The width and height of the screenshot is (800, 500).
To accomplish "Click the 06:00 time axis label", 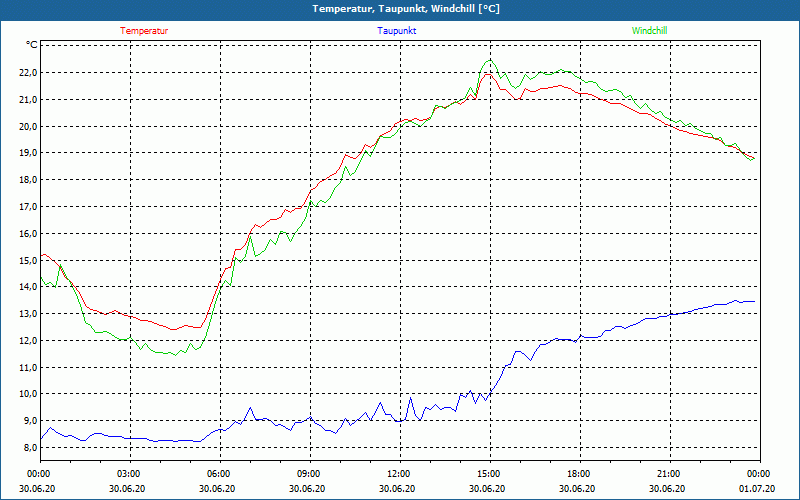I will 220,474.
